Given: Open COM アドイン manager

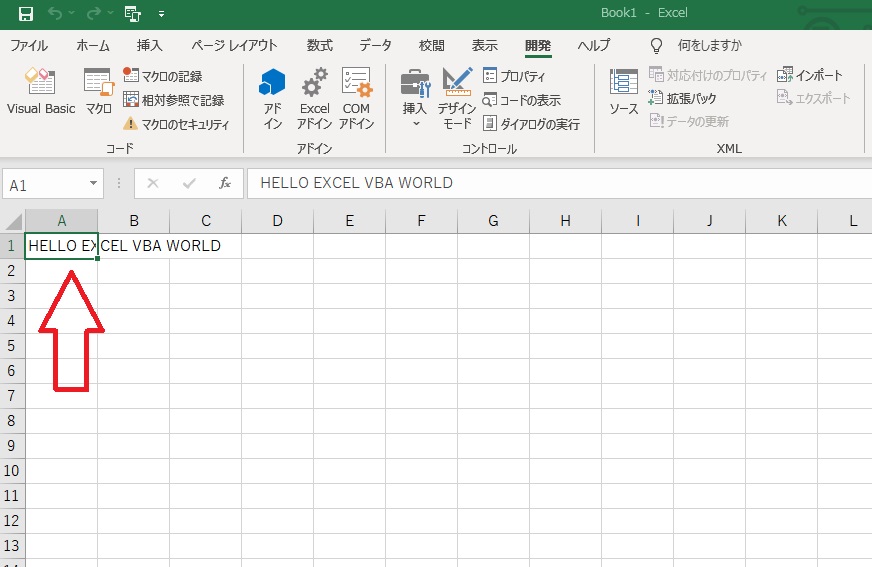Looking at the screenshot, I should click(x=356, y=98).
